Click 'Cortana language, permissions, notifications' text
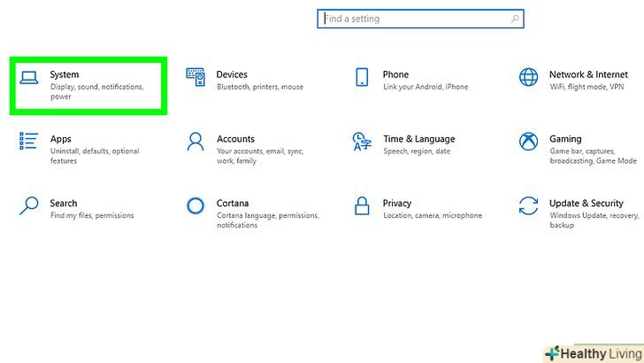Viewport: 644px width, 363px height. pyautogui.click(x=268, y=220)
